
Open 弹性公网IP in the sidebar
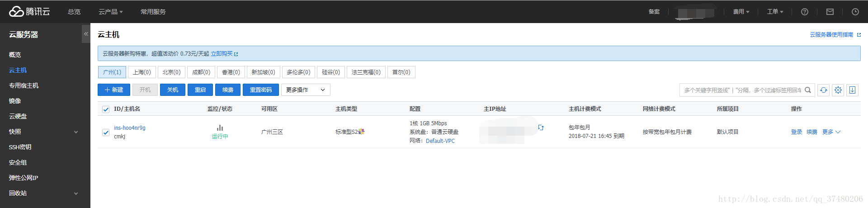pyautogui.click(x=24, y=178)
